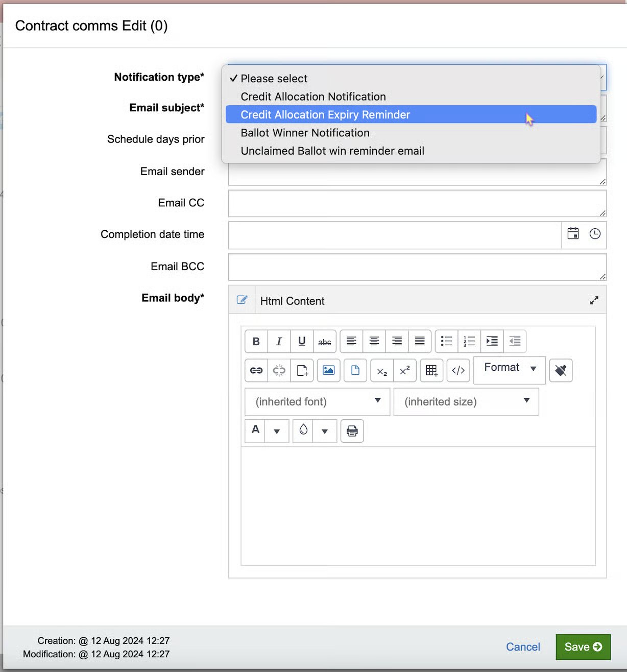Remove hyperlink (unlink) icon

[279, 370]
